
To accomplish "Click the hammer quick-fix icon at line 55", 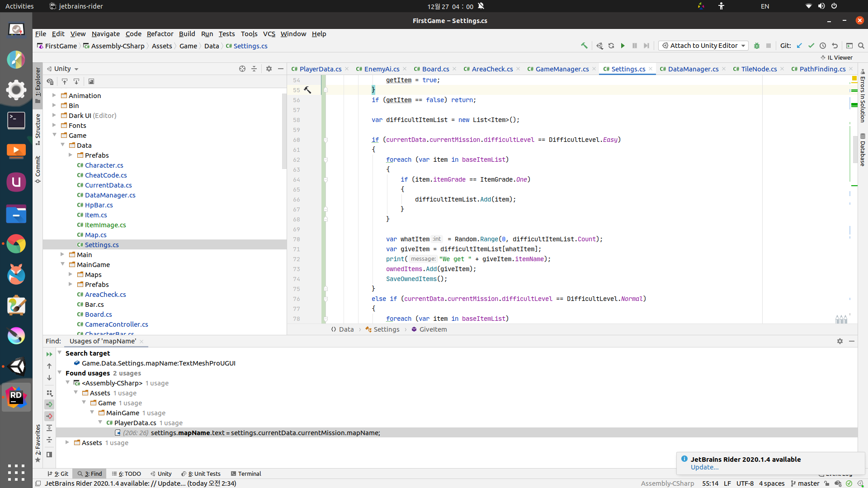I will (307, 90).
